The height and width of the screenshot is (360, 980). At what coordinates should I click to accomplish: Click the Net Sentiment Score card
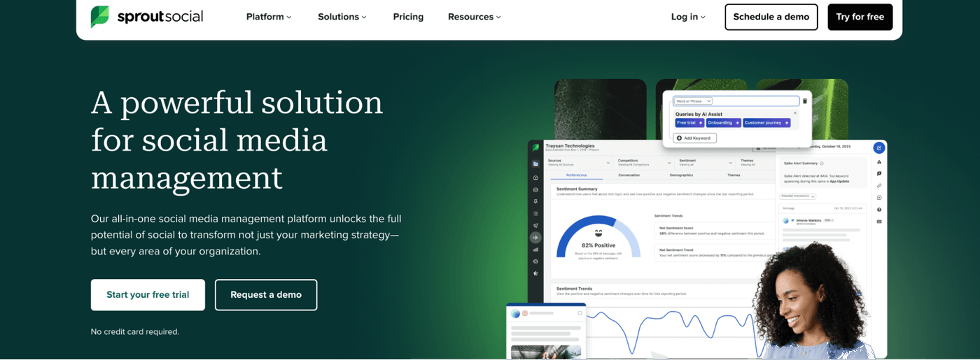coord(714,230)
